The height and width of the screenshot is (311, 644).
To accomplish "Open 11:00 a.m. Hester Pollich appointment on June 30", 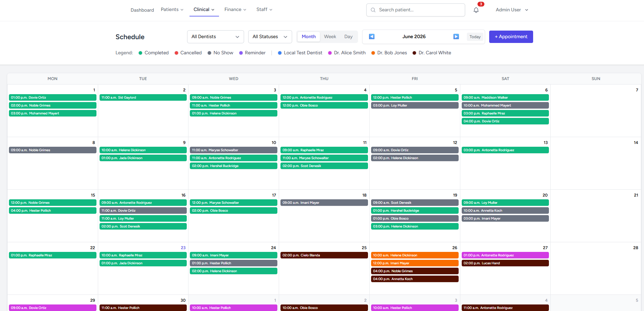I will click(x=143, y=308).
